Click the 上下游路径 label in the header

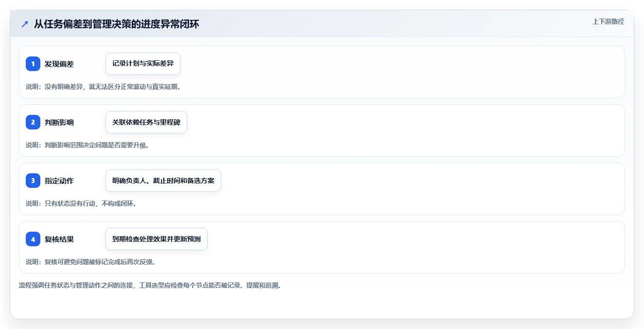[608, 22]
